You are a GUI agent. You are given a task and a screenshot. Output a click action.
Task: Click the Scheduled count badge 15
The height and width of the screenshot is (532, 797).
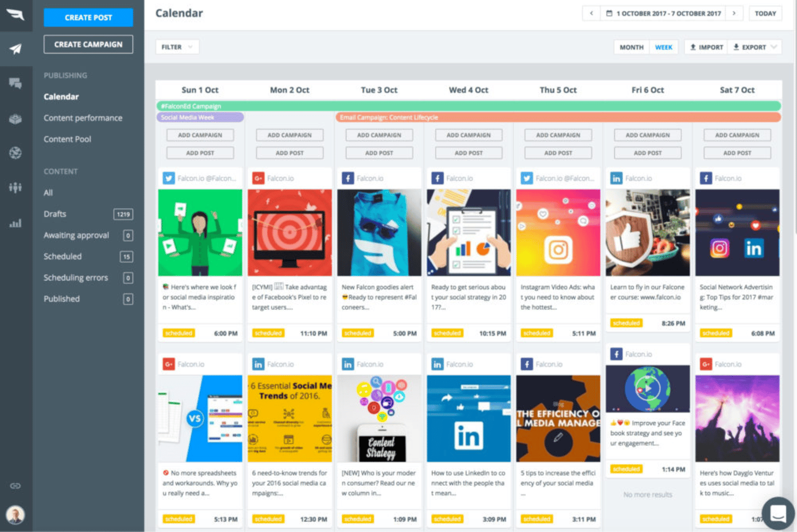[x=126, y=257]
